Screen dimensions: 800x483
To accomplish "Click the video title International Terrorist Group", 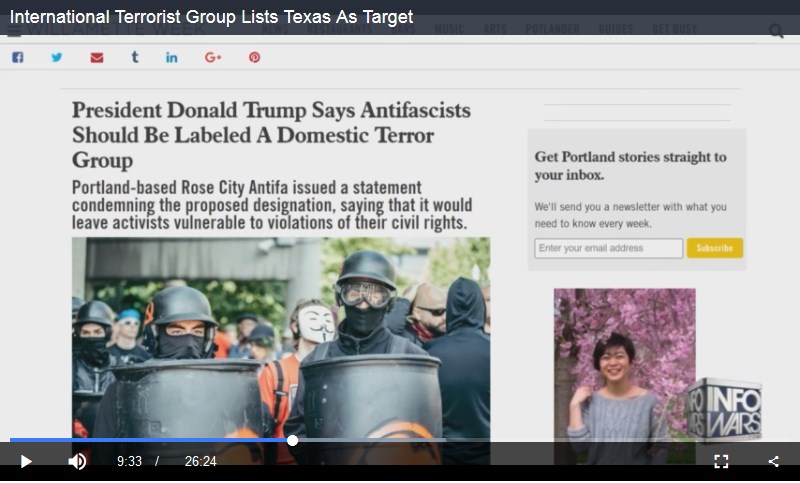I will (211, 17).
